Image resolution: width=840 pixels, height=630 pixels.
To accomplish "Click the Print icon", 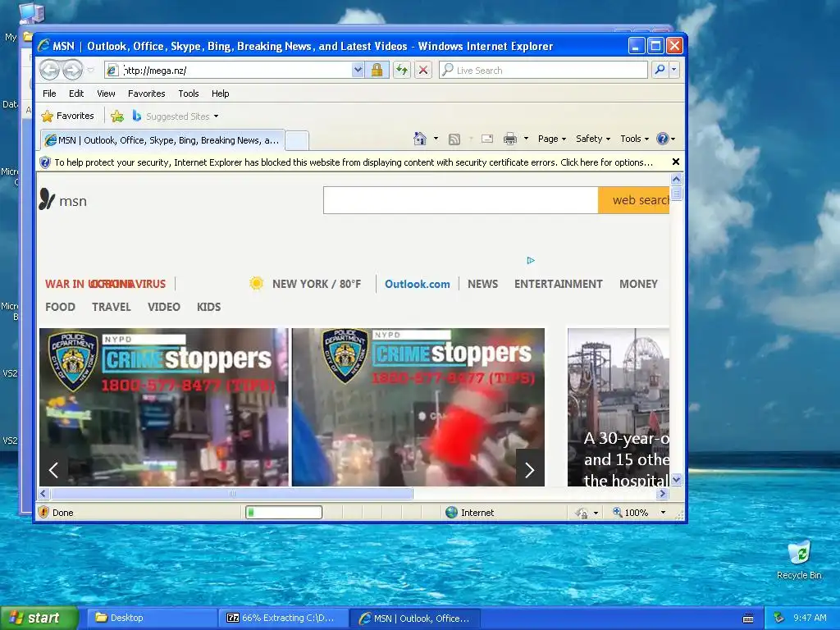I will (x=510, y=139).
